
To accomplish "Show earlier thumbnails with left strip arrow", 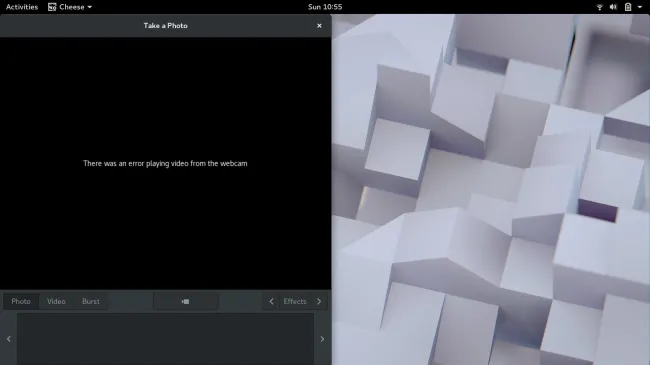I will coord(9,339).
